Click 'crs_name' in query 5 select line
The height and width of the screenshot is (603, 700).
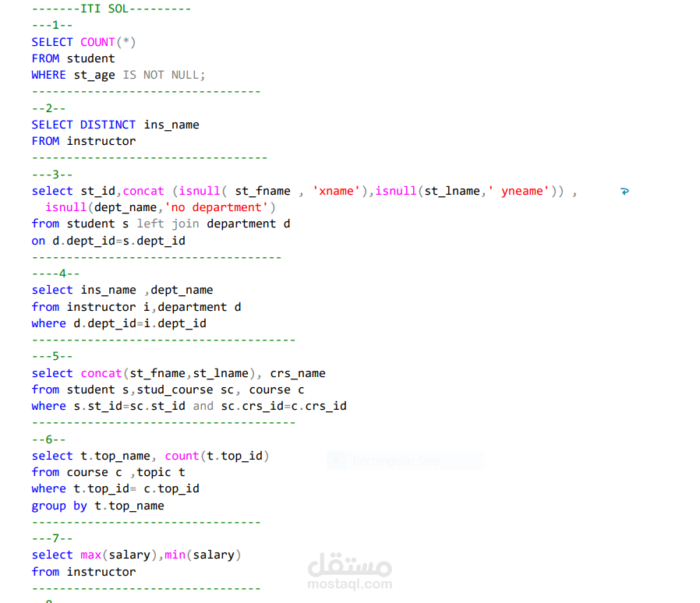(x=298, y=373)
